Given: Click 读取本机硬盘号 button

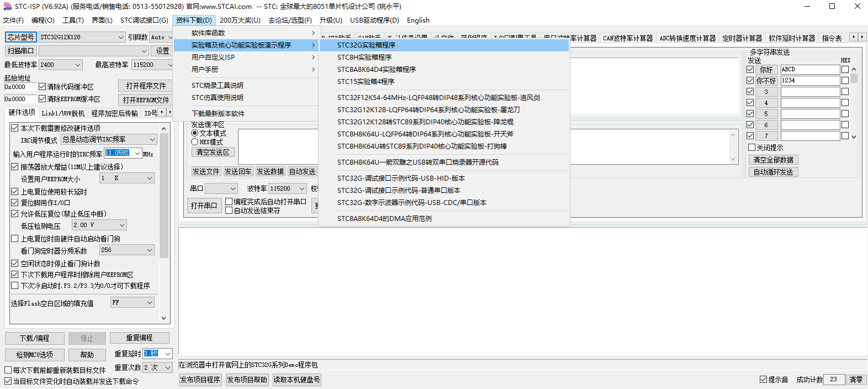Looking at the screenshot, I should coord(297,380).
